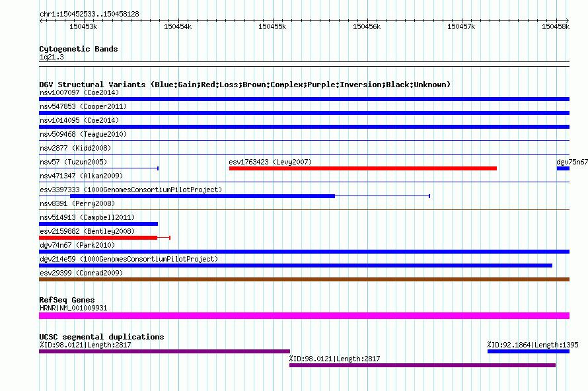The height and width of the screenshot is (391, 588).
Task: Click the dgv214e59 1000GenomesConsortiumPilotProject bar
Action: click(x=295, y=266)
